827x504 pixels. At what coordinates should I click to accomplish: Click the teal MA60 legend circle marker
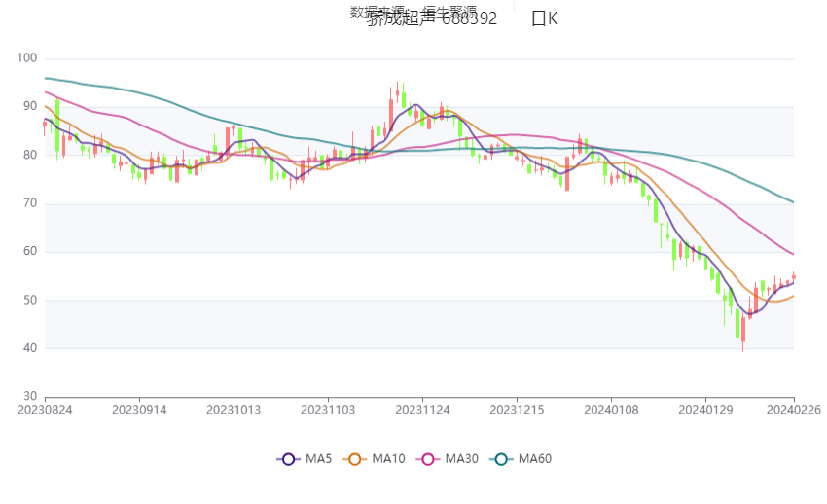tap(501, 459)
